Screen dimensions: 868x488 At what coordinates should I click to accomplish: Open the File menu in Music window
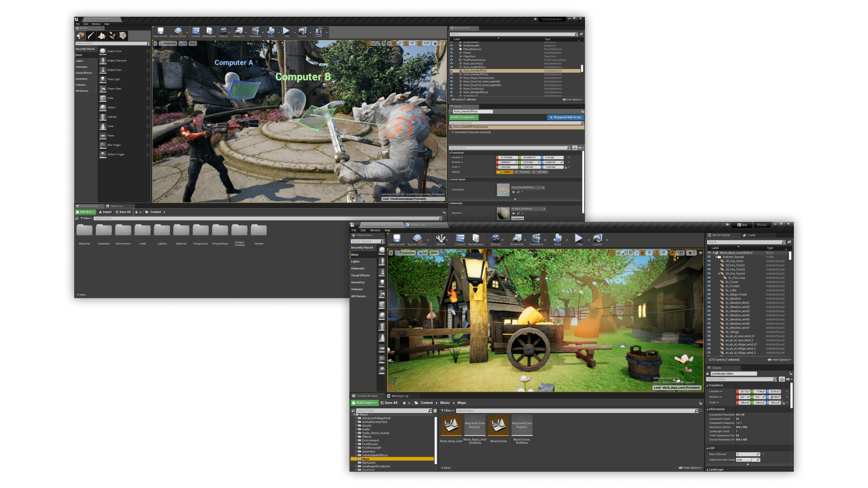pos(354,230)
